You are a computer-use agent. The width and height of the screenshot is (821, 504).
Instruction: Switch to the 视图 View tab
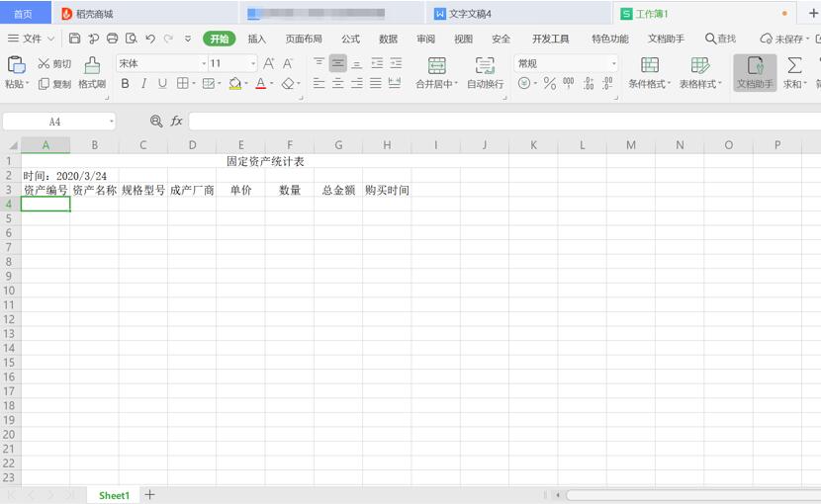463,39
